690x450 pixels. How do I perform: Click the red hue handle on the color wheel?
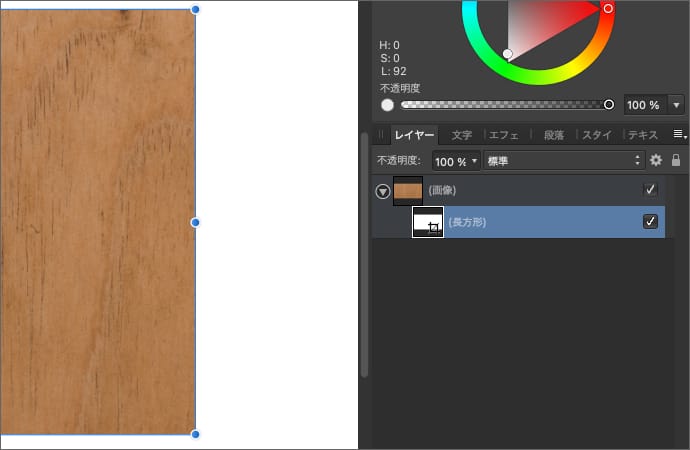[x=607, y=8]
